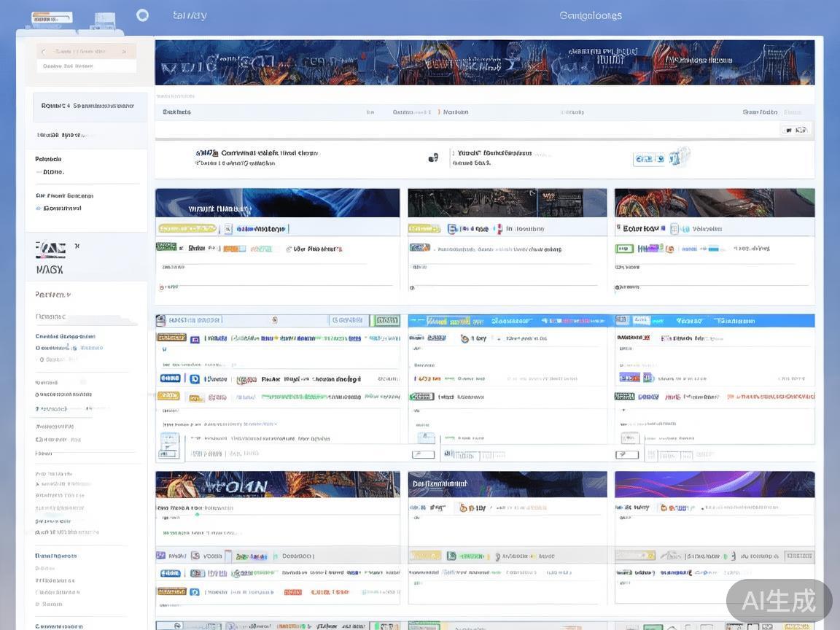Screen dimensions: 840x630
Task: Select the blue bullet option in the sidebar
Action: [x=39, y=209]
